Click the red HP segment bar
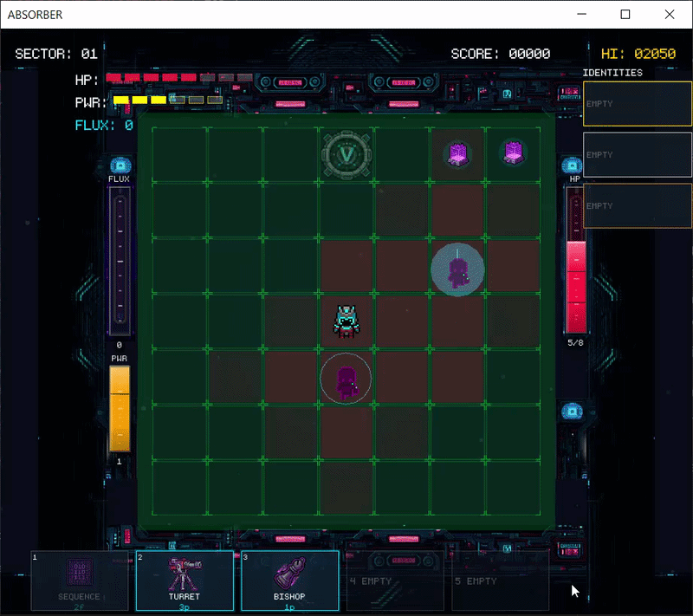This screenshot has height=616, width=693. click(x=179, y=78)
